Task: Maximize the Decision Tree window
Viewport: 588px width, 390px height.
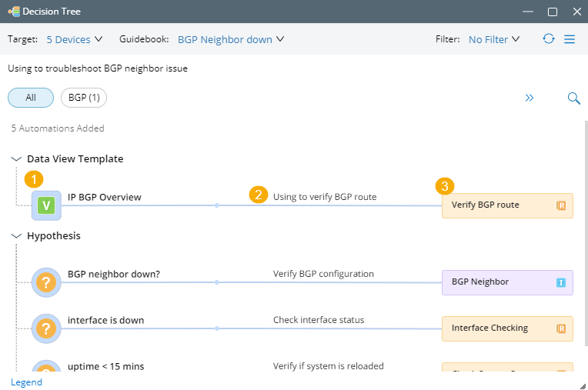Action: click(x=553, y=12)
